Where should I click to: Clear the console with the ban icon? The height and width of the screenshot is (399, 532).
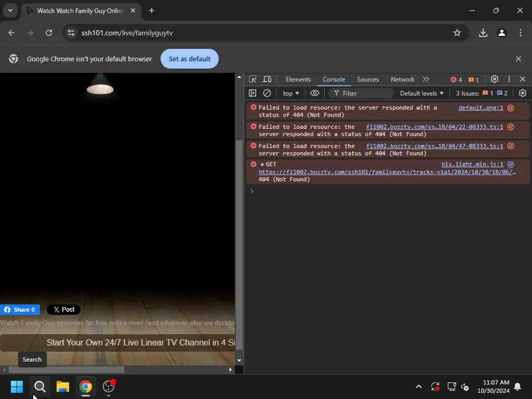pos(267,93)
